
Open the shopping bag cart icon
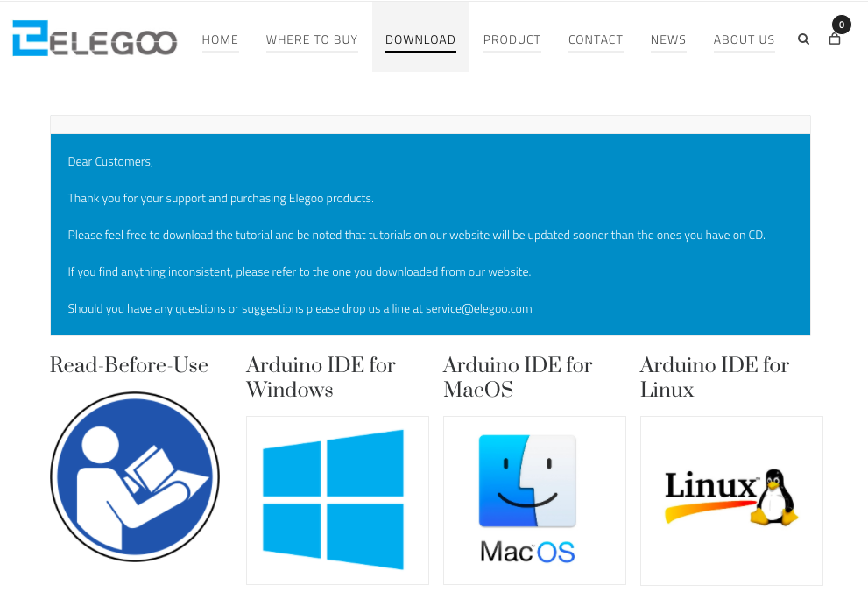click(x=834, y=39)
